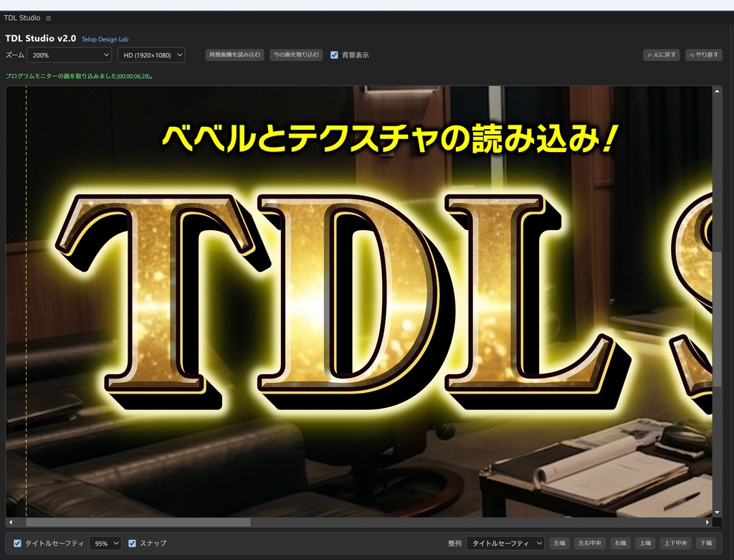Open the 95% title safety dropdown
Image resolution: width=734 pixels, height=560 pixels.
point(105,543)
